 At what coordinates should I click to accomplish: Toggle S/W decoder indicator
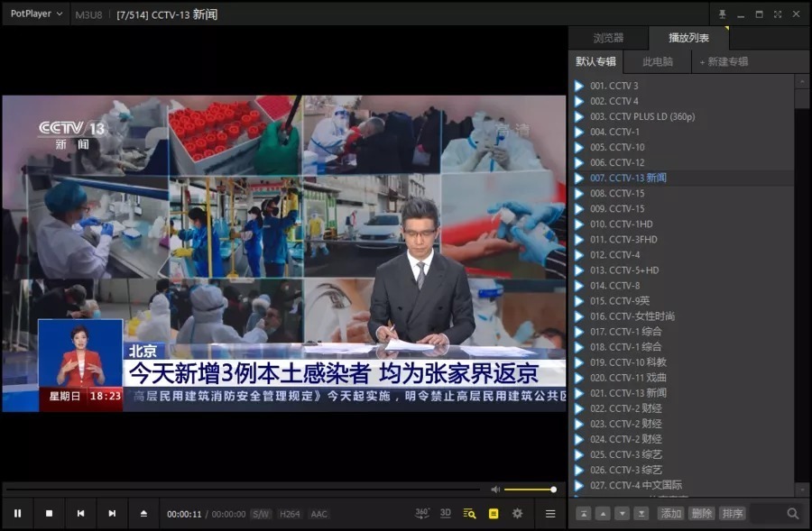[261, 514]
